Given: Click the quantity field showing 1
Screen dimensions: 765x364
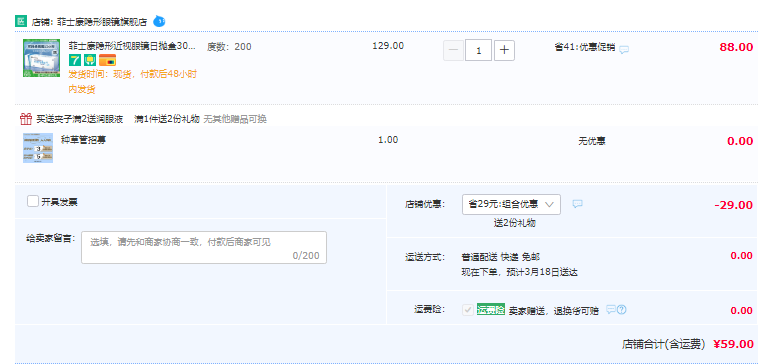Looking at the screenshot, I should click(479, 50).
